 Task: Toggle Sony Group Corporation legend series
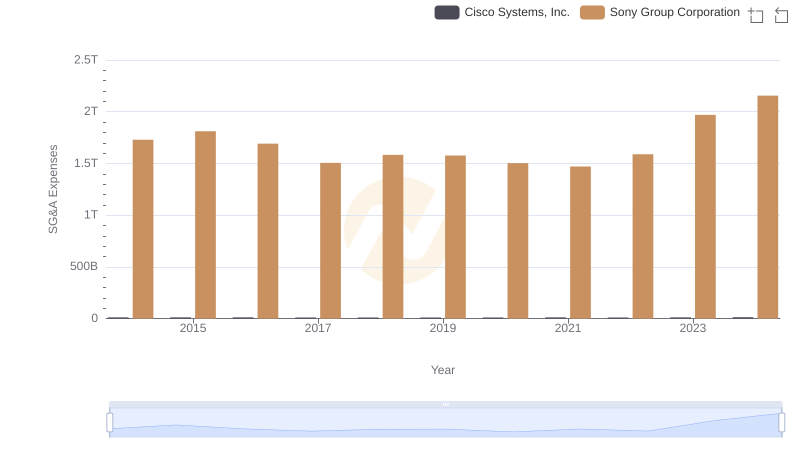pyautogui.click(x=660, y=12)
